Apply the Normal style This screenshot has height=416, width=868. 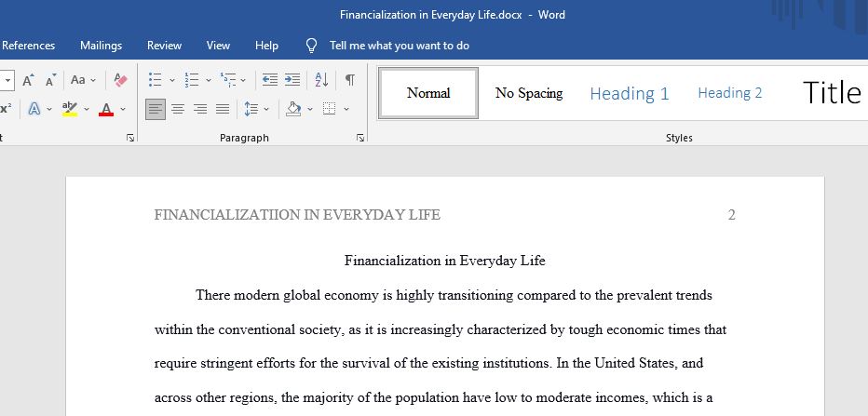[428, 93]
